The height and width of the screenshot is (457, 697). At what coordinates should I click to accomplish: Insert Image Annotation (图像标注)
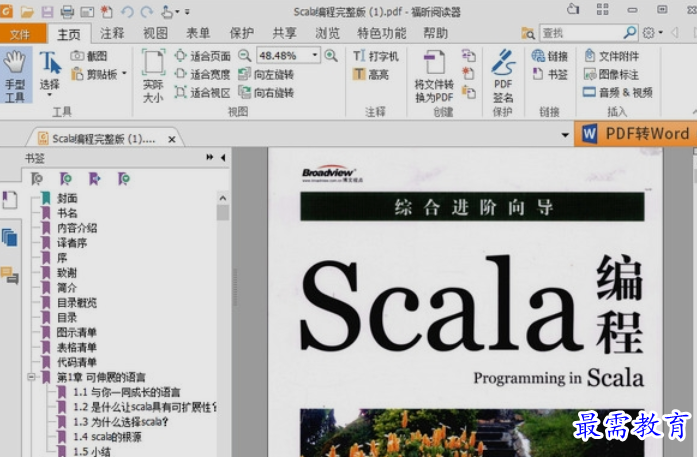(612, 74)
